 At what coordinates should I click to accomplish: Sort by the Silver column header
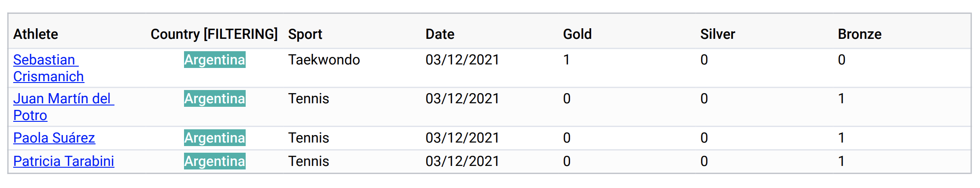click(718, 34)
